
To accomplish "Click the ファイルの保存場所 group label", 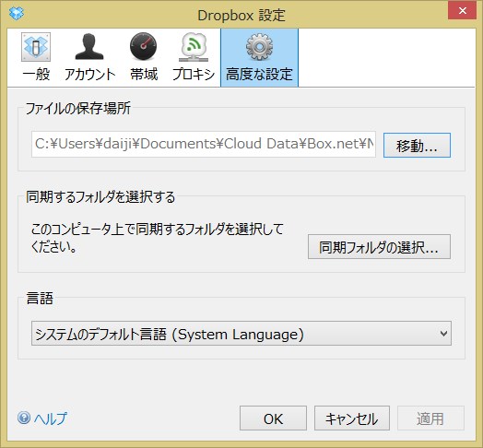I will [x=78, y=108].
